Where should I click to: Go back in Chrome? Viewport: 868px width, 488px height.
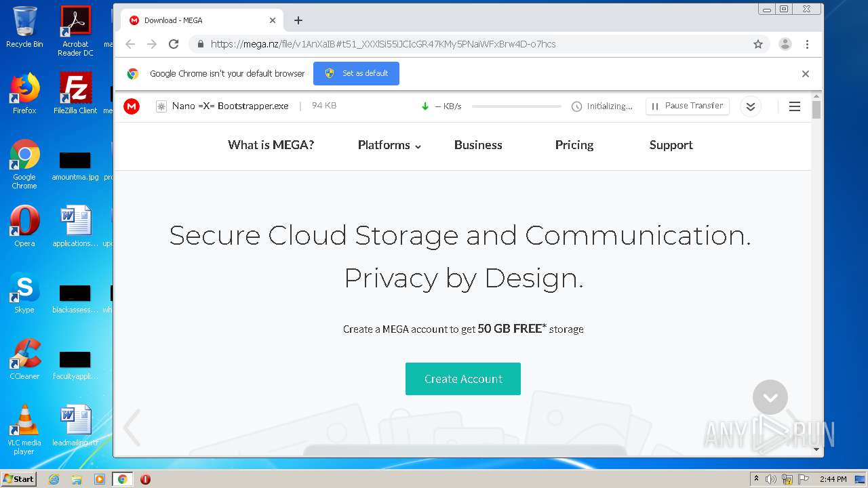[130, 44]
